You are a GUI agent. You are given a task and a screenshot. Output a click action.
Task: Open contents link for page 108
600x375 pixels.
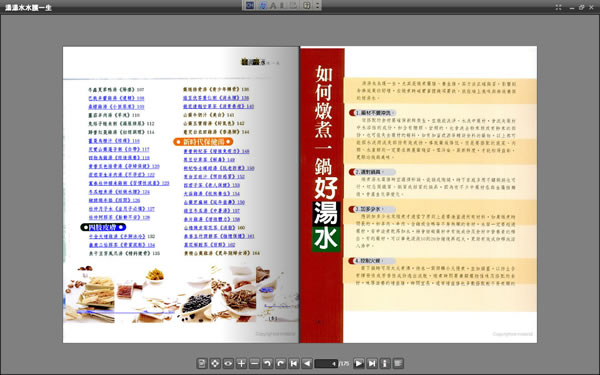pyautogui.click(x=116, y=98)
